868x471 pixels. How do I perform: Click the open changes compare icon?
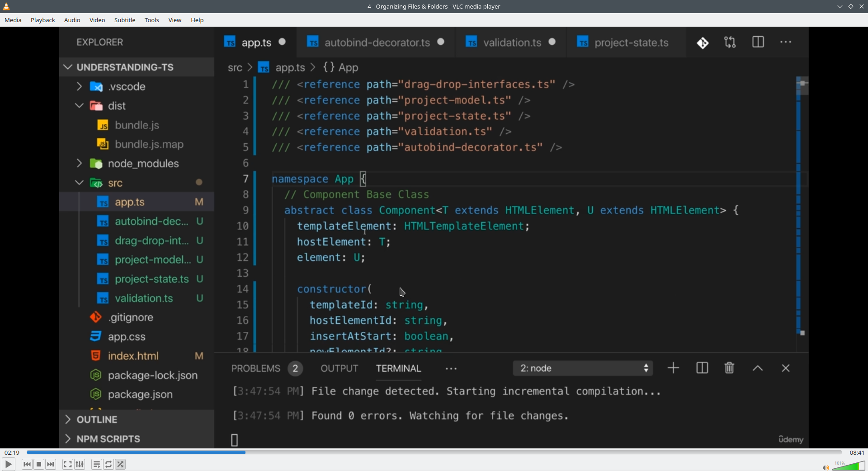[730, 42]
